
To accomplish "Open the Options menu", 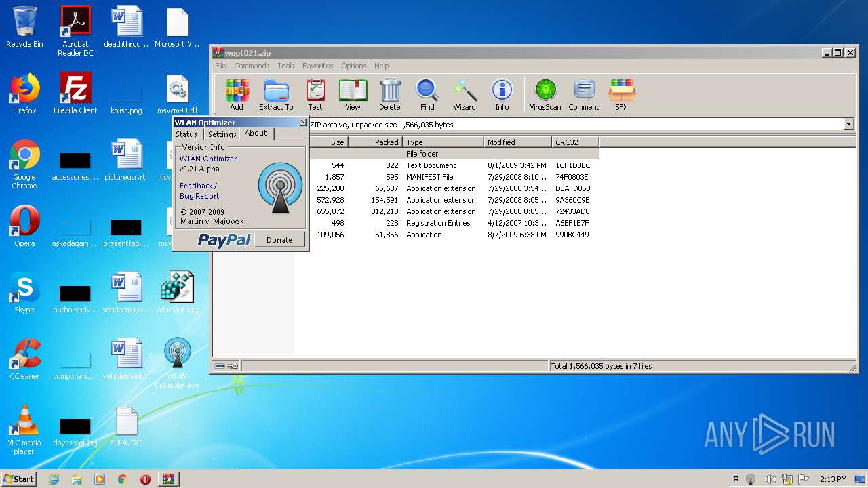I will click(x=353, y=66).
